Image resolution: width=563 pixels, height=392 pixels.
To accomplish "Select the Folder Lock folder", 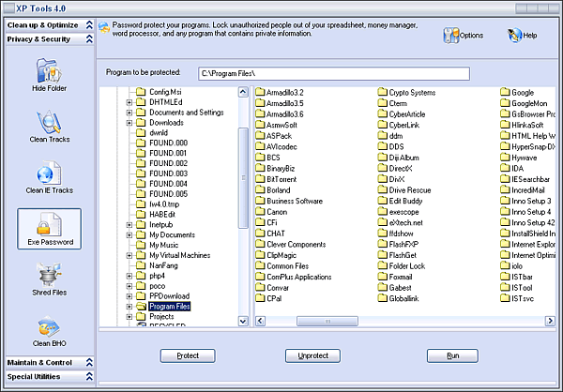I will point(402,266).
